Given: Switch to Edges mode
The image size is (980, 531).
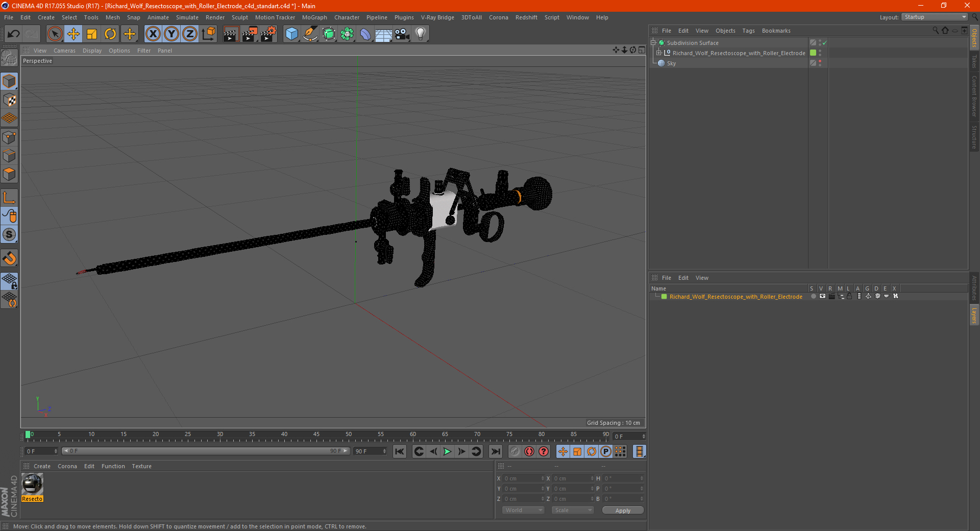Looking at the screenshot, I should point(10,156).
